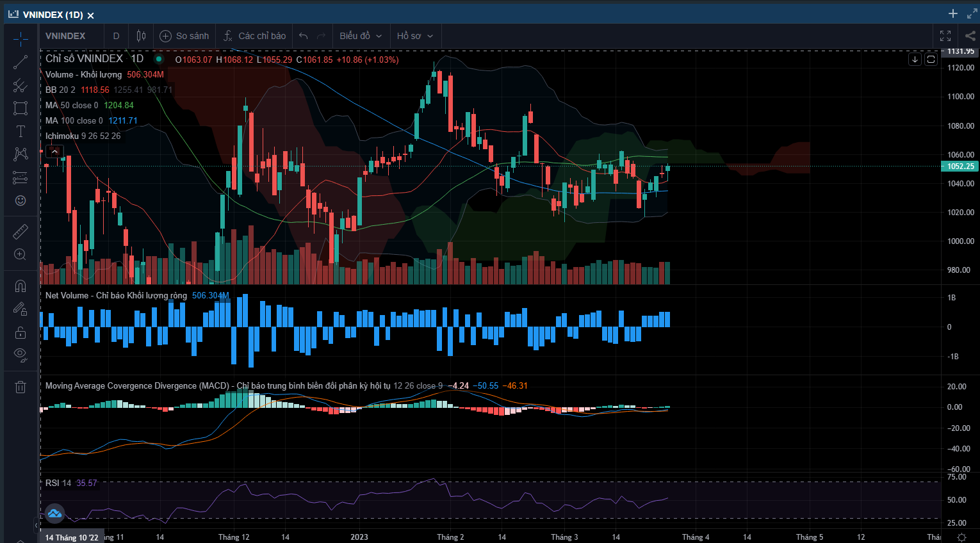Click the So sánh compare button
The width and height of the screenshot is (980, 543).
click(x=184, y=36)
